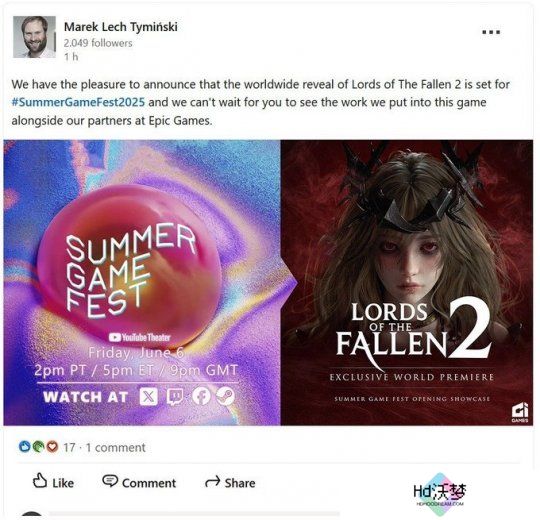Open the reactions list showing 17 reactions

point(69,447)
